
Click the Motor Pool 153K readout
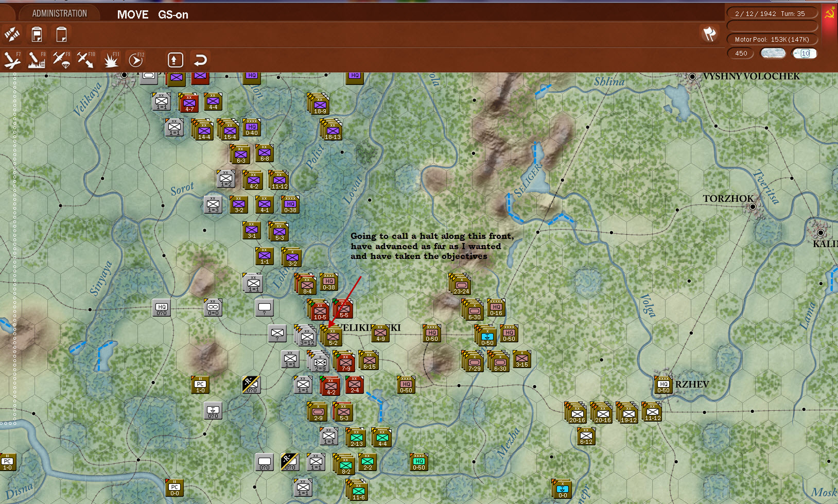772,39
